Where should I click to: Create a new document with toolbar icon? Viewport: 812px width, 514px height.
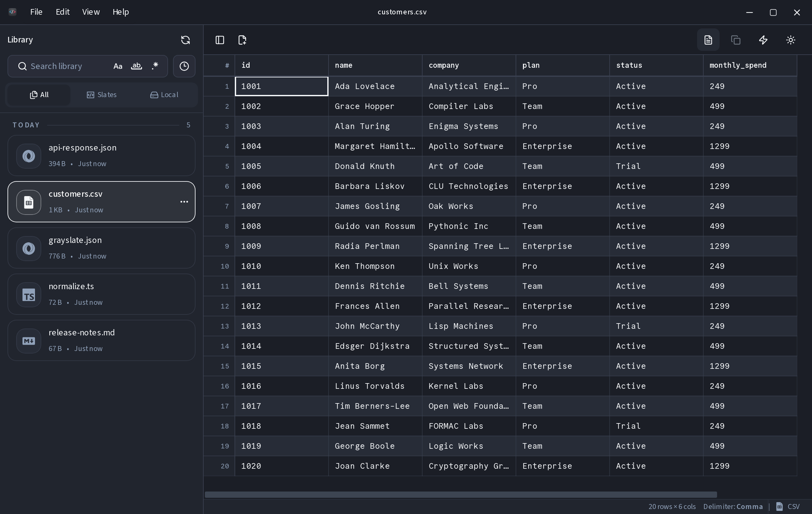(242, 40)
